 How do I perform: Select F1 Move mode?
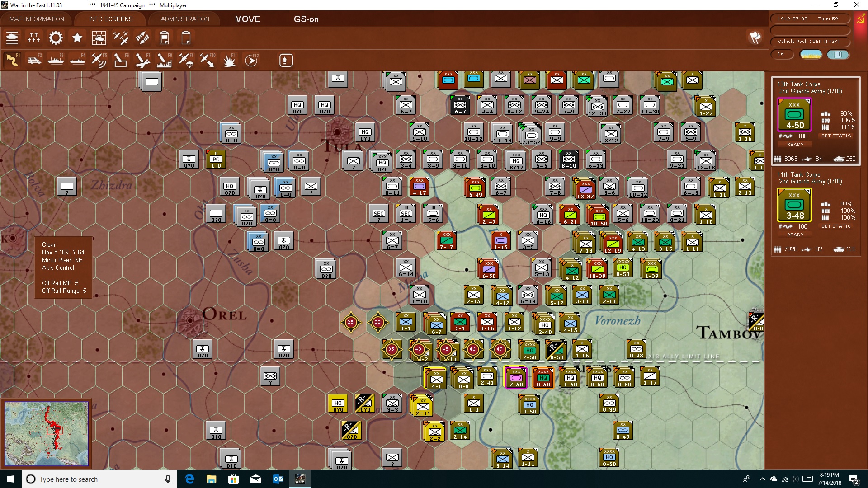12,60
